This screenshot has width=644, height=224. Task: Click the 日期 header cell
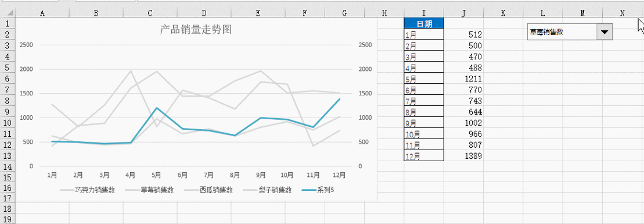(424, 23)
